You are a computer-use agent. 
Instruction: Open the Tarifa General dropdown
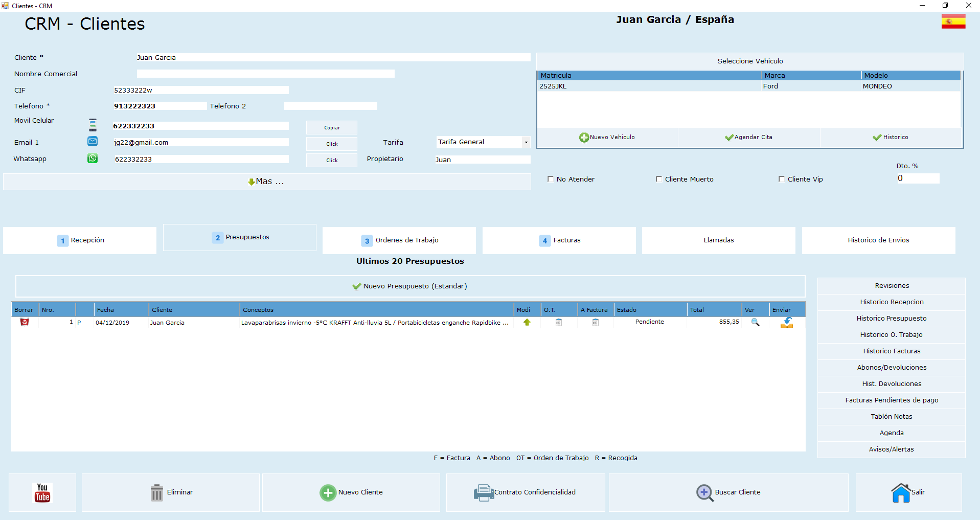point(526,142)
